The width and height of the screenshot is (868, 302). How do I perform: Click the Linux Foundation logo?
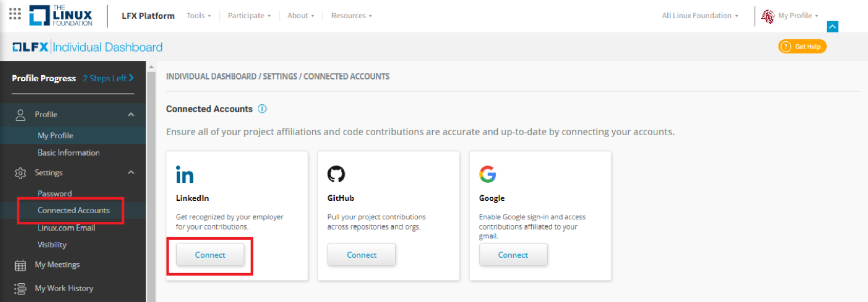tap(61, 16)
